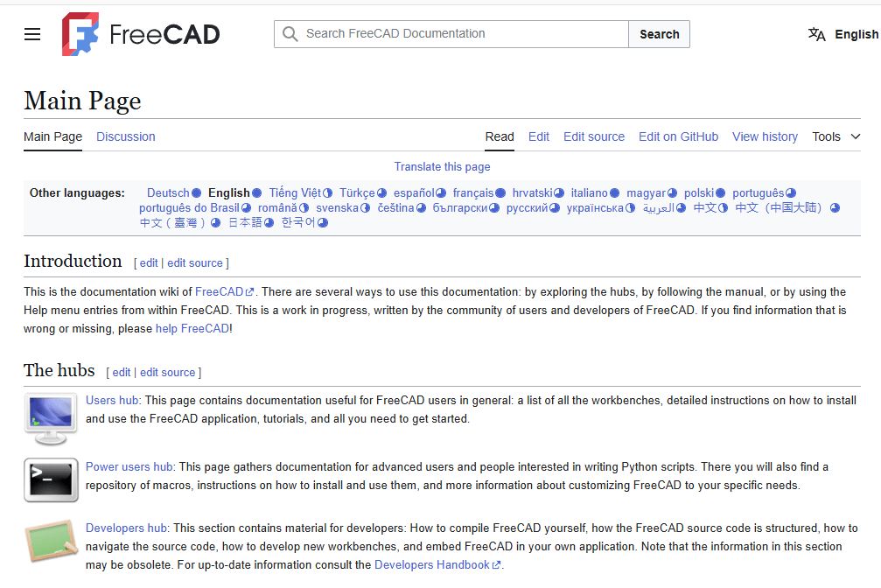The height and width of the screenshot is (588, 881).
Task: Click the Power users hub terminal icon
Action: click(51, 479)
